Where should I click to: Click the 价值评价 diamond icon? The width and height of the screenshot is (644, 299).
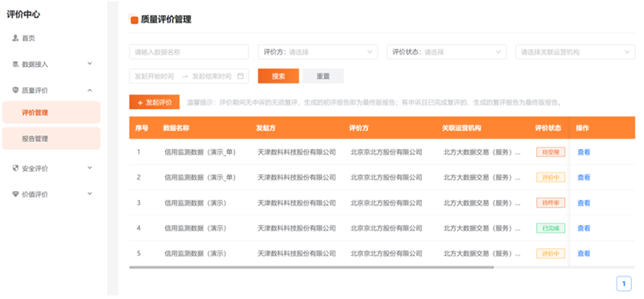click(15, 194)
